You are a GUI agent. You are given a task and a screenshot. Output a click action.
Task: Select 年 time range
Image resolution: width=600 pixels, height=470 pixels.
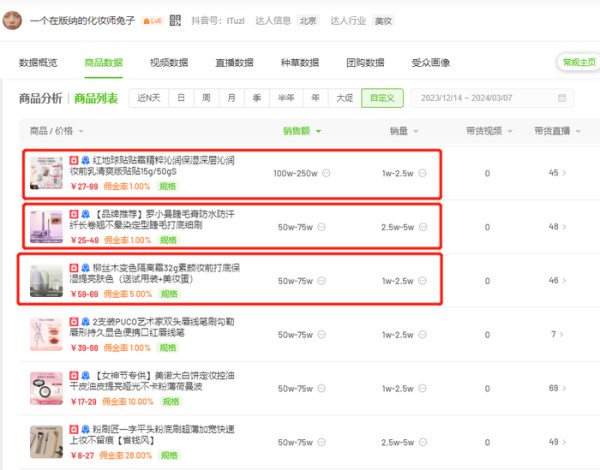[x=315, y=98]
